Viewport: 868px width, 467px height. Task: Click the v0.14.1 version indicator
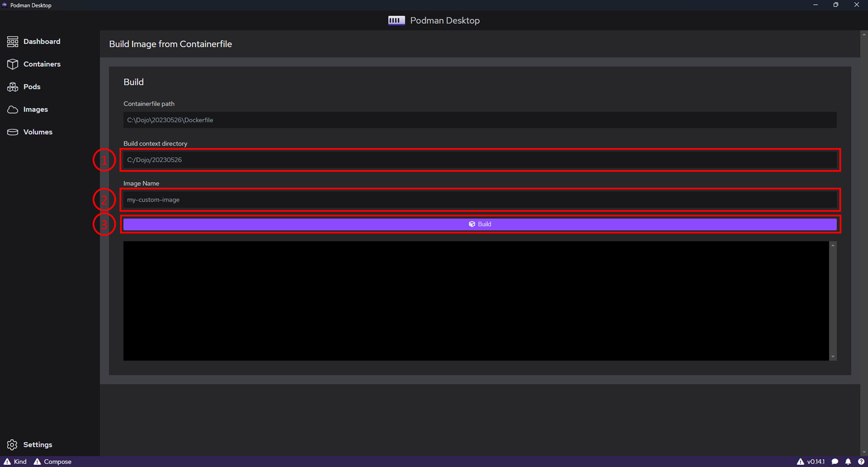point(811,462)
